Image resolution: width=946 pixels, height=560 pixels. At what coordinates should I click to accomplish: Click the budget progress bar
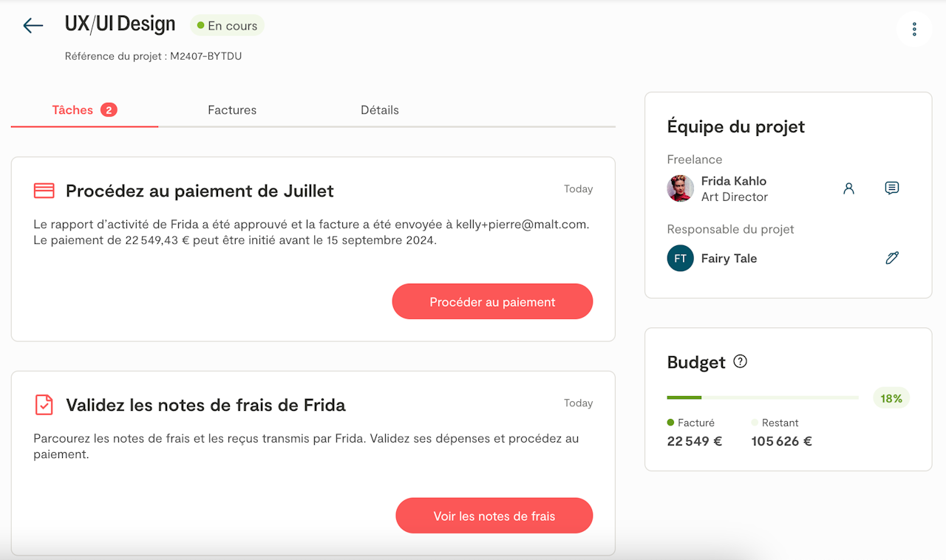coord(762,398)
